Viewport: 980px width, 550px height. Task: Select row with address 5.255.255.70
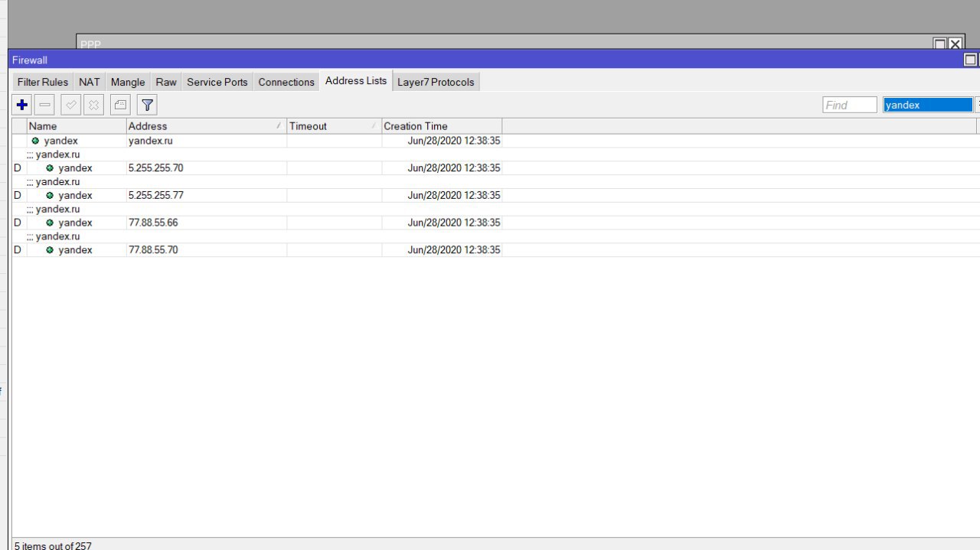pos(495,168)
